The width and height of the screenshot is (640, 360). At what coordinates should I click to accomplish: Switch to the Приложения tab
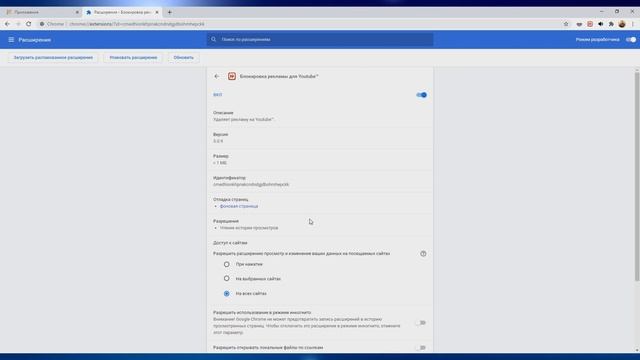pos(41,12)
